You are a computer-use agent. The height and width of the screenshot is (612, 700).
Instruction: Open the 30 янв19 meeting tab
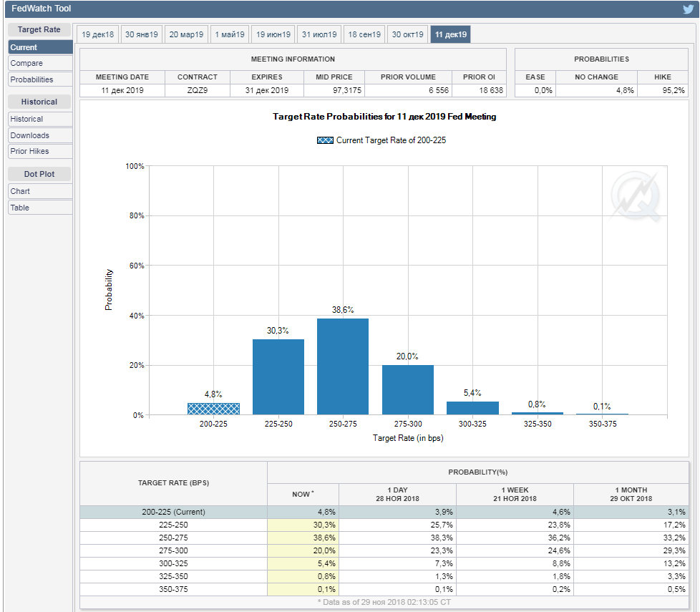coord(142,34)
